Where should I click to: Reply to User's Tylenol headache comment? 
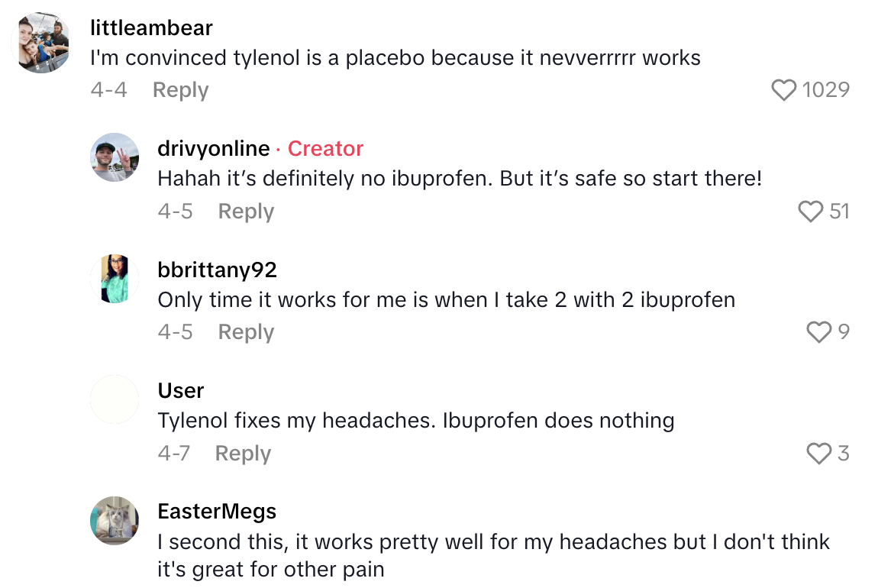tap(243, 454)
